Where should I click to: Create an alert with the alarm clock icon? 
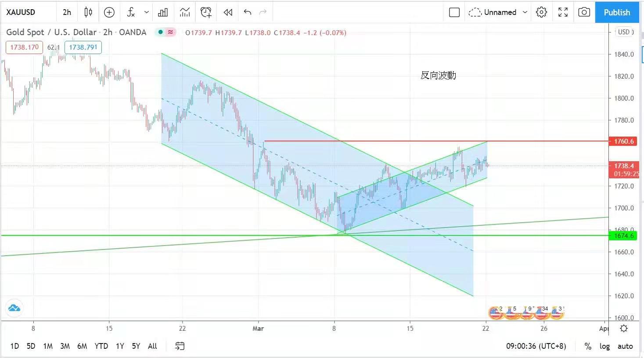coord(206,12)
